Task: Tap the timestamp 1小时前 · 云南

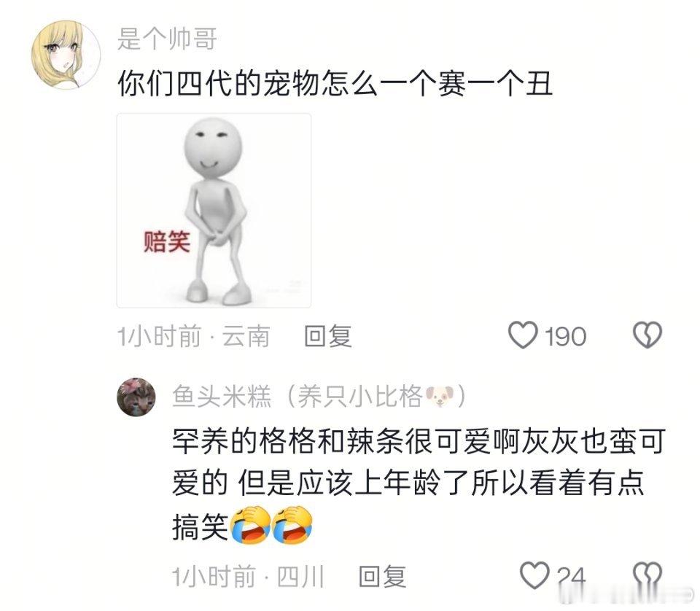Action: [194, 336]
